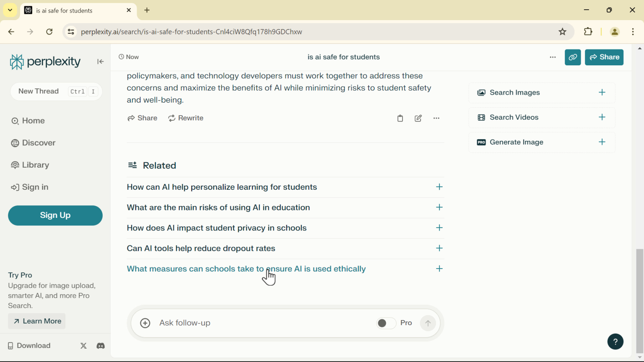Edit the query with pencil icon
644x362 pixels.
coord(418,118)
